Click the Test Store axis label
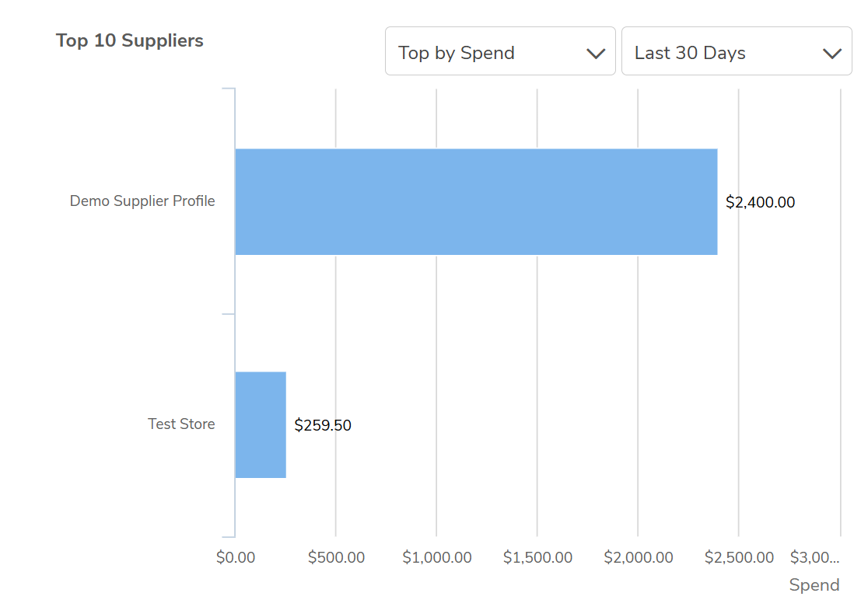The width and height of the screenshot is (868, 614). pyautogui.click(x=181, y=424)
